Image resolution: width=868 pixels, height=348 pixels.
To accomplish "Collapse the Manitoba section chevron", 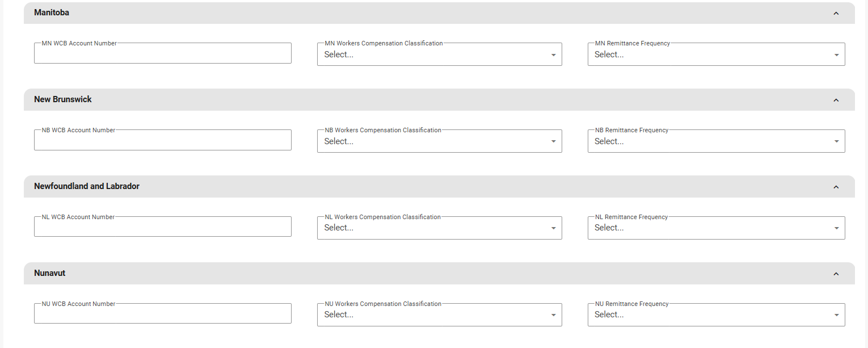I will [836, 13].
